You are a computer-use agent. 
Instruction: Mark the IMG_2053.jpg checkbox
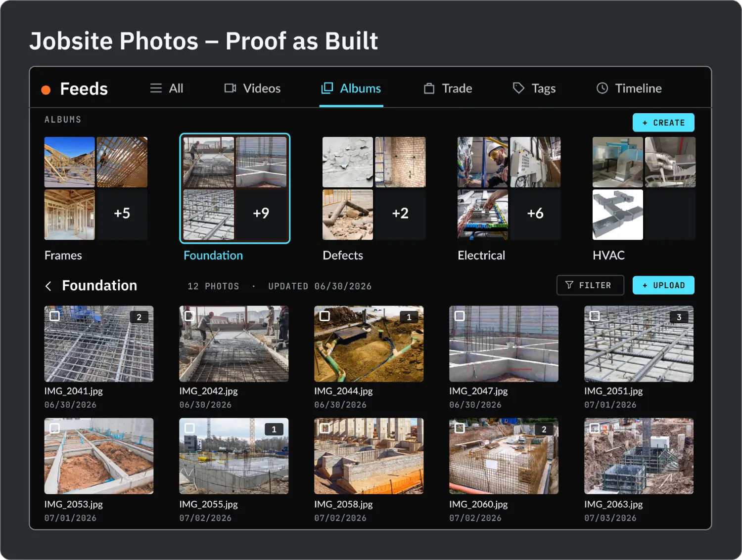click(55, 428)
